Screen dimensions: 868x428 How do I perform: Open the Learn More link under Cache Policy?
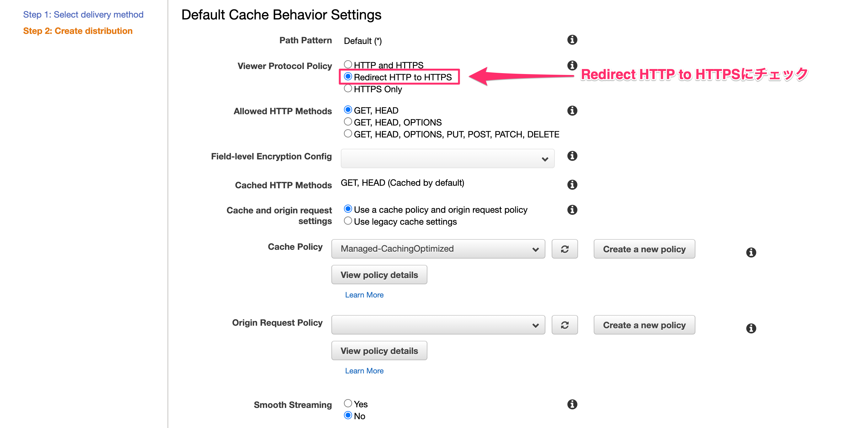pyautogui.click(x=364, y=295)
